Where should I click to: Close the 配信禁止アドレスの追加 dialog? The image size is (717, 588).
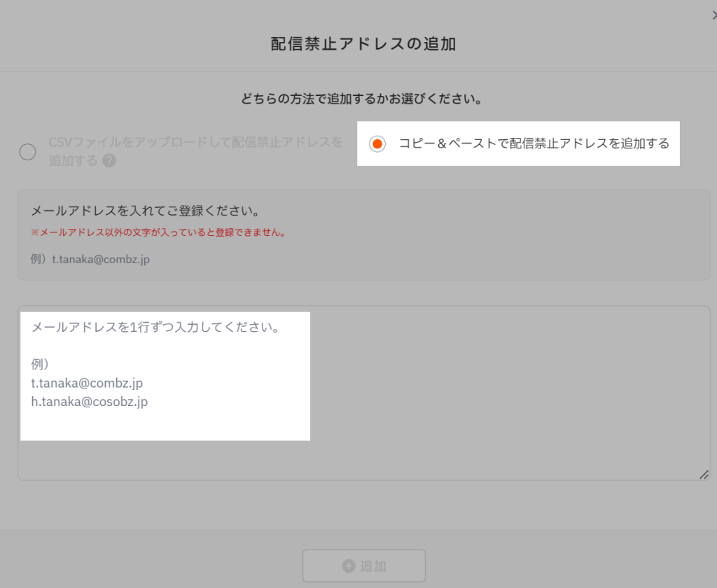click(x=713, y=15)
